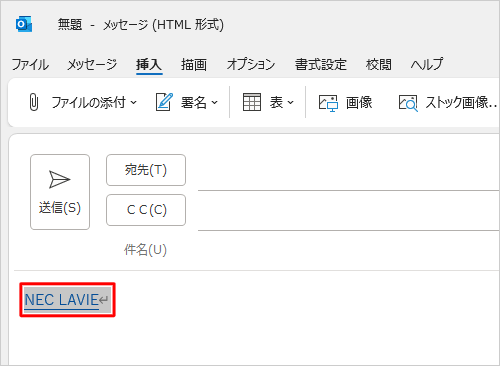Select the 挿入 tab

click(x=149, y=64)
